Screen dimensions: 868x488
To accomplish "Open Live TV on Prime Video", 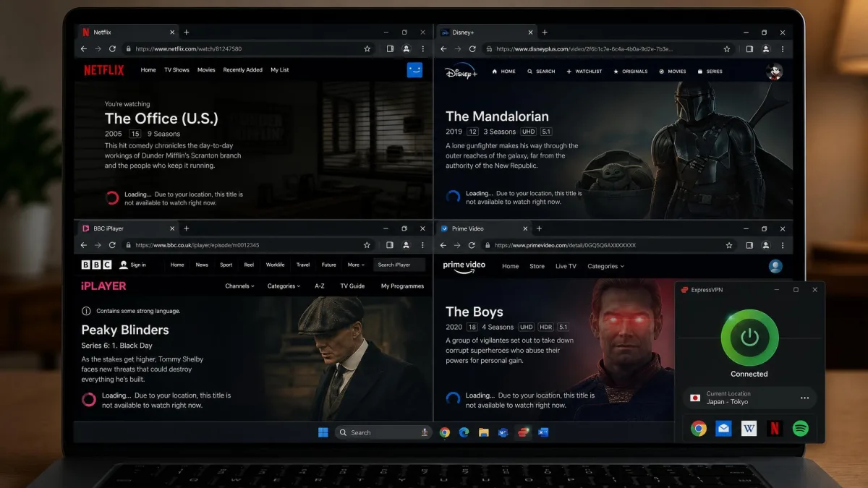I will pyautogui.click(x=566, y=266).
